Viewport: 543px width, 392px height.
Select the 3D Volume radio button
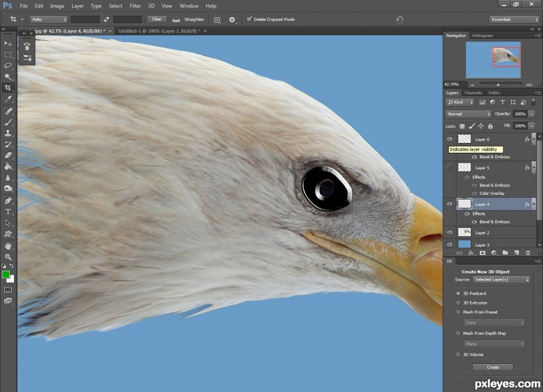(458, 355)
